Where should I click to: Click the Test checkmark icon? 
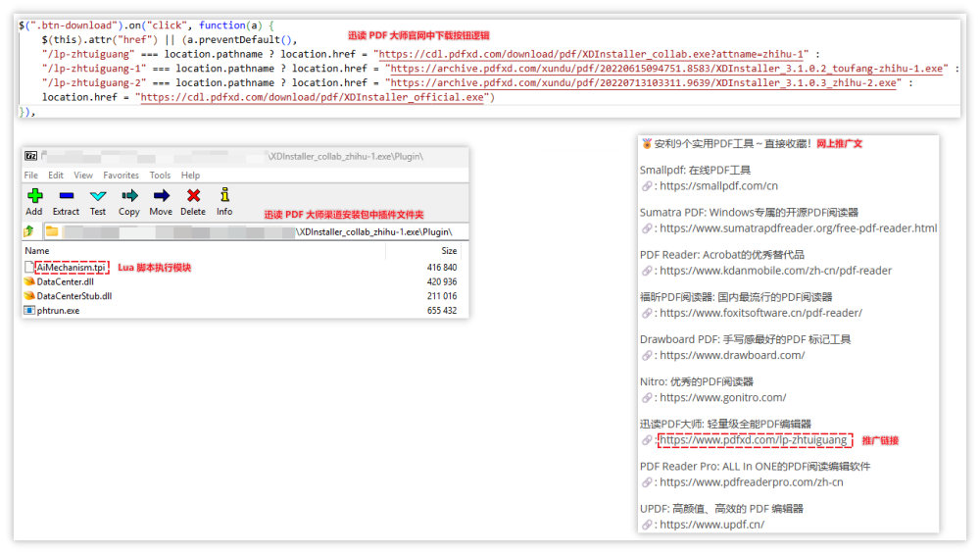(x=98, y=196)
